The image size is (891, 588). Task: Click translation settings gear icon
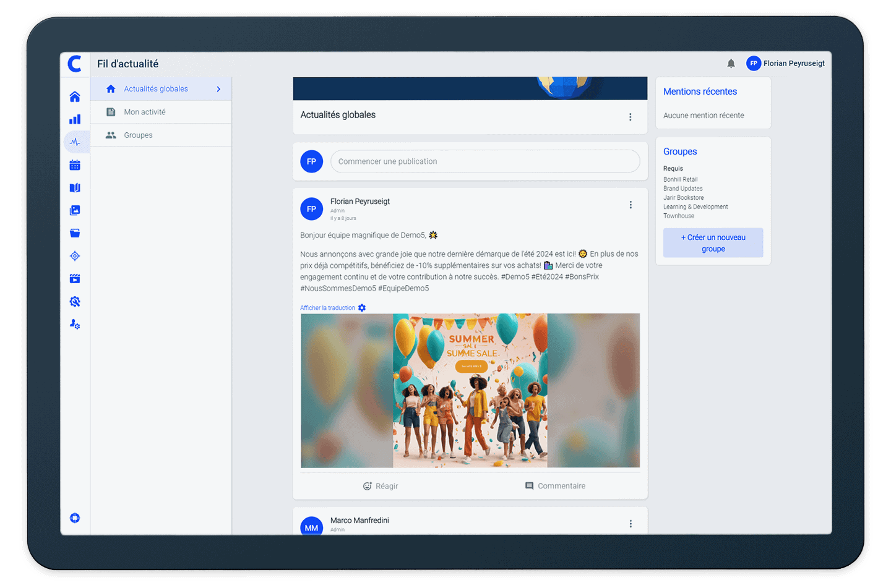(x=362, y=308)
